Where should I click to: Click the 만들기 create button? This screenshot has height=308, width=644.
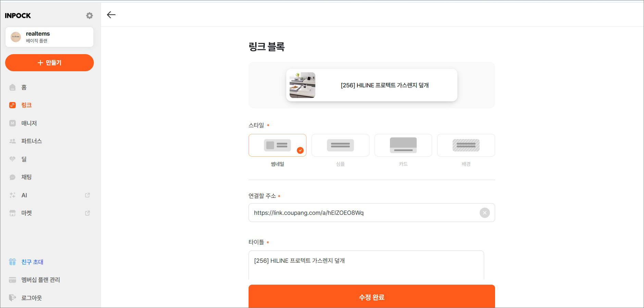pos(49,63)
